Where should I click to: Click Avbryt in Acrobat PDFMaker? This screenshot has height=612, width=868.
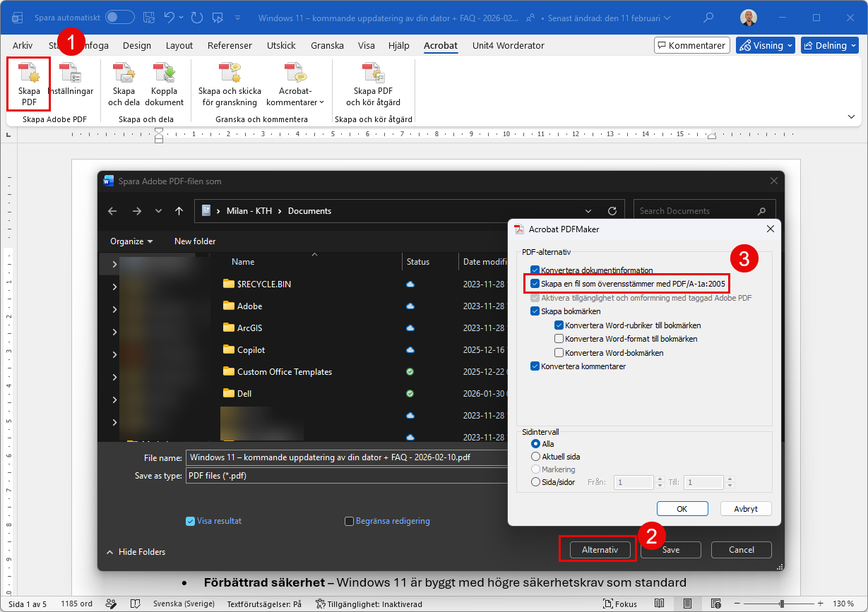[x=746, y=508]
